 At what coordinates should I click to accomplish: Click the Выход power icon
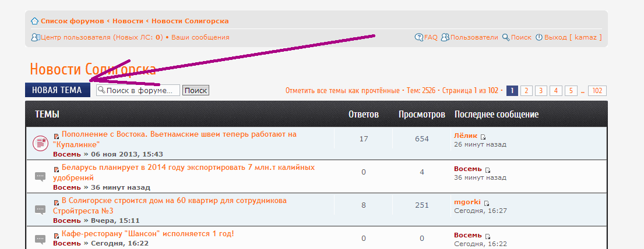(x=539, y=37)
